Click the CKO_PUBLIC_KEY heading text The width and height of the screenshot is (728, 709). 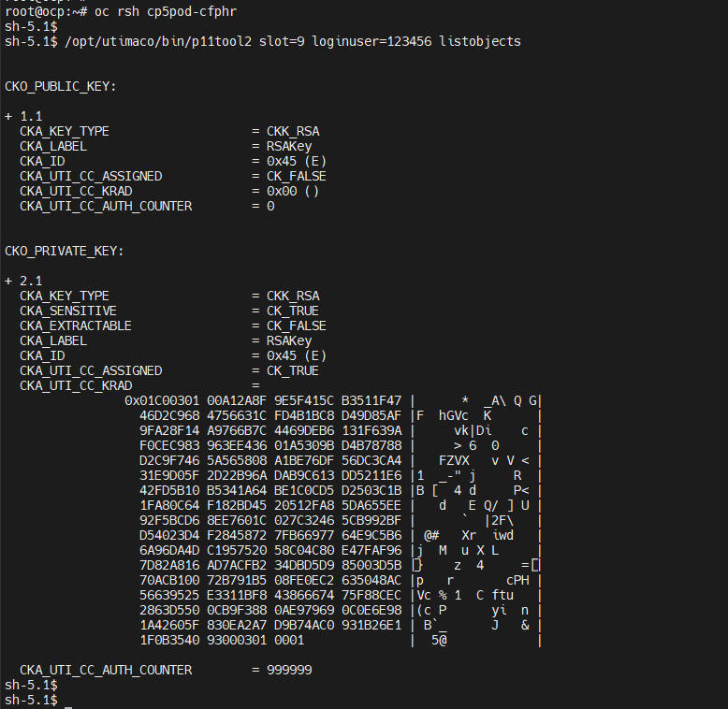point(61,87)
